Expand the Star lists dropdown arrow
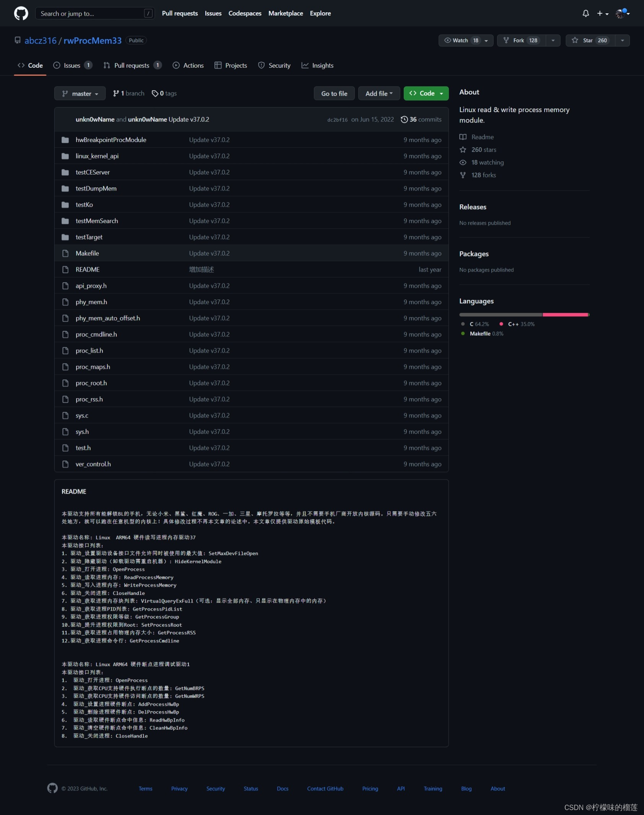The width and height of the screenshot is (644, 815). tap(622, 40)
